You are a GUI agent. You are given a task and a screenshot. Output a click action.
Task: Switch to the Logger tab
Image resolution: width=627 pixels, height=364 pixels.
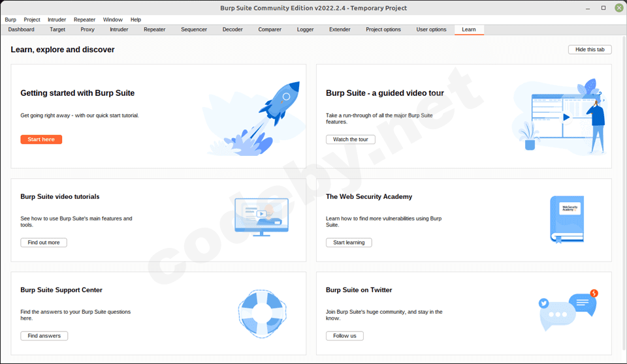(305, 29)
